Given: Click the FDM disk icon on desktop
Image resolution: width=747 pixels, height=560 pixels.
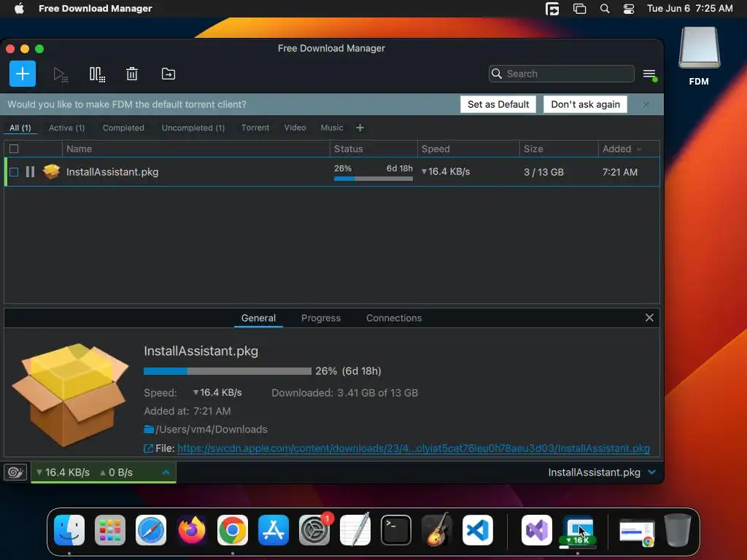Looking at the screenshot, I should (x=699, y=48).
